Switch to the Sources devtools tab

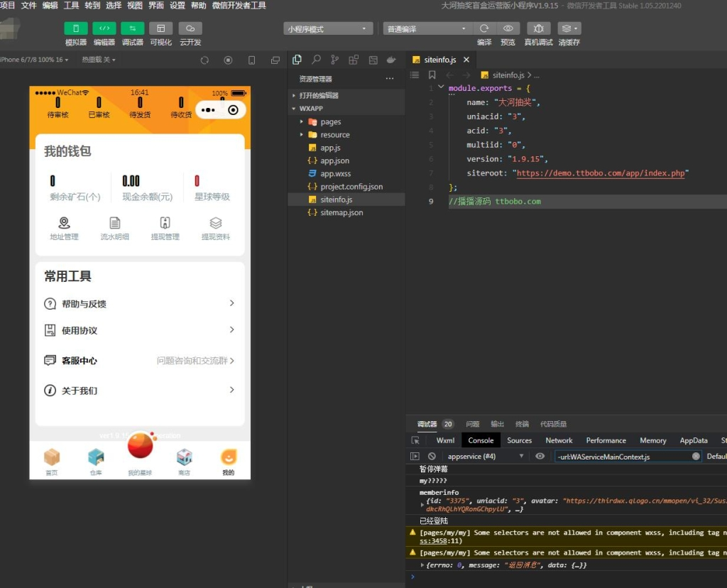pyautogui.click(x=519, y=440)
